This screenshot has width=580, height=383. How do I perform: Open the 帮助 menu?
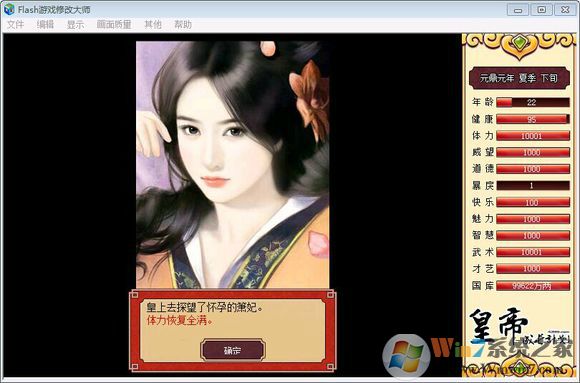point(183,25)
